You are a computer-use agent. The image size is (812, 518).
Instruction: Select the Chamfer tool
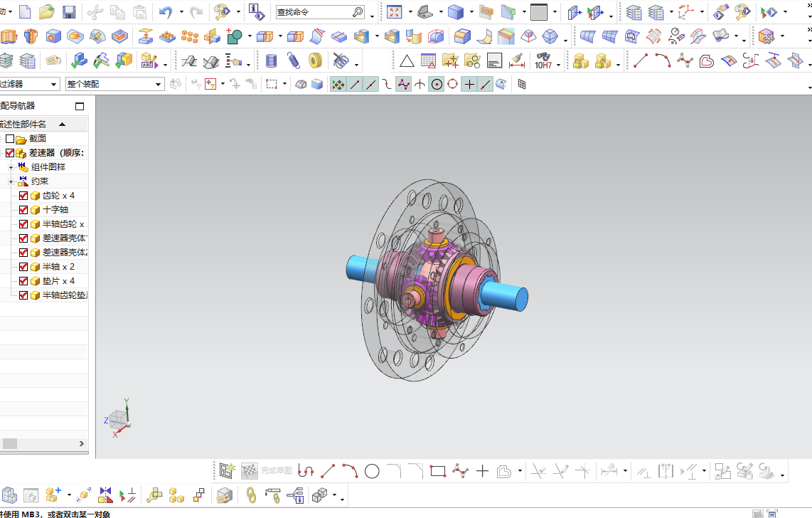click(506, 36)
